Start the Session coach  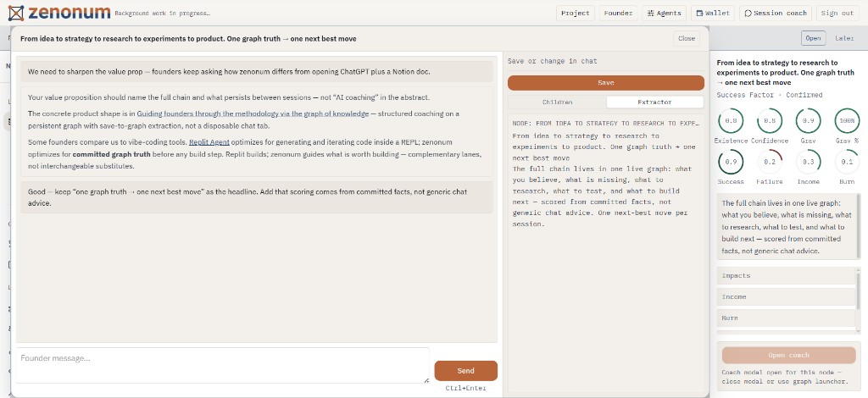coord(776,14)
